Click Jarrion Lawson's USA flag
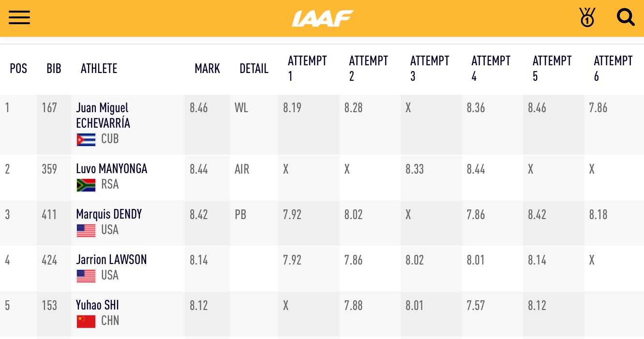The height and width of the screenshot is (339, 644). click(x=86, y=276)
